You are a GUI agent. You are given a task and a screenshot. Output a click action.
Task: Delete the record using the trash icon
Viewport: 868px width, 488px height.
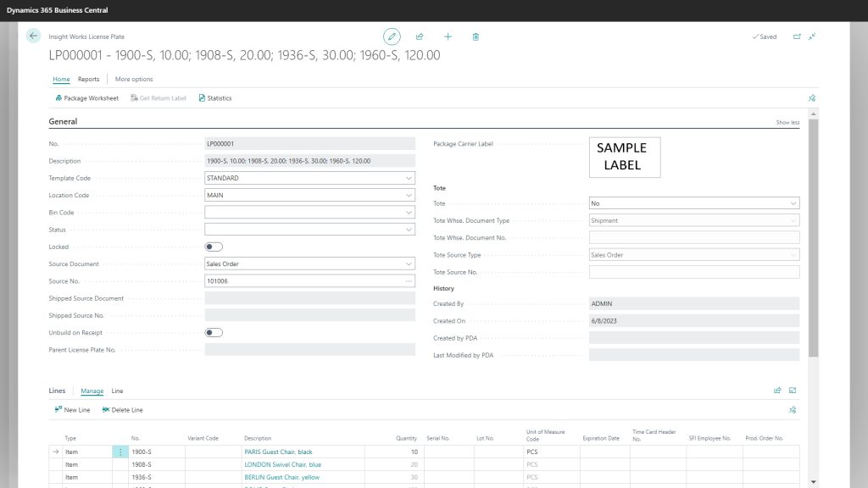coord(476,36)
